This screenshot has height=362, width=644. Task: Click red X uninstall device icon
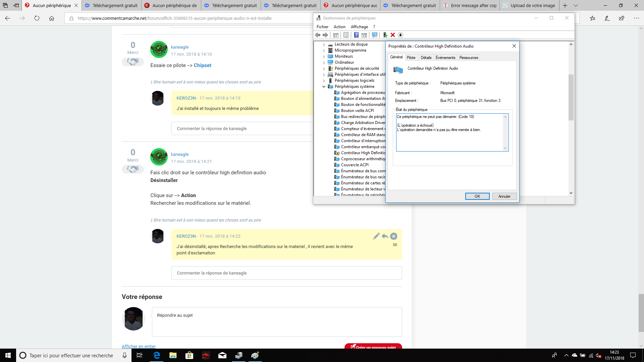coord(393,35)
